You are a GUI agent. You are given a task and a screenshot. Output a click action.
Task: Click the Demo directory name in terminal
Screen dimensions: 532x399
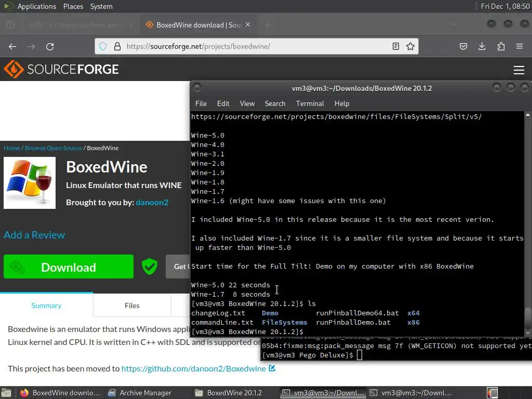click(x=270, y=313)
